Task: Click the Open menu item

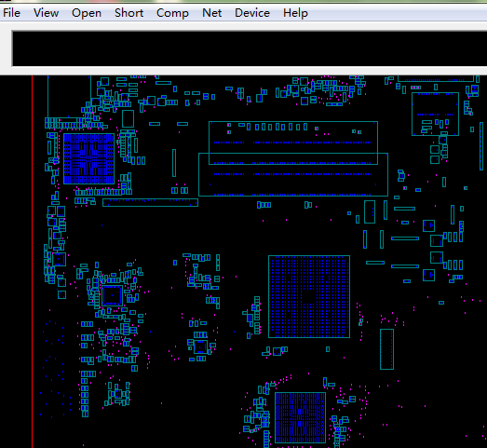Action: point(87,13)
